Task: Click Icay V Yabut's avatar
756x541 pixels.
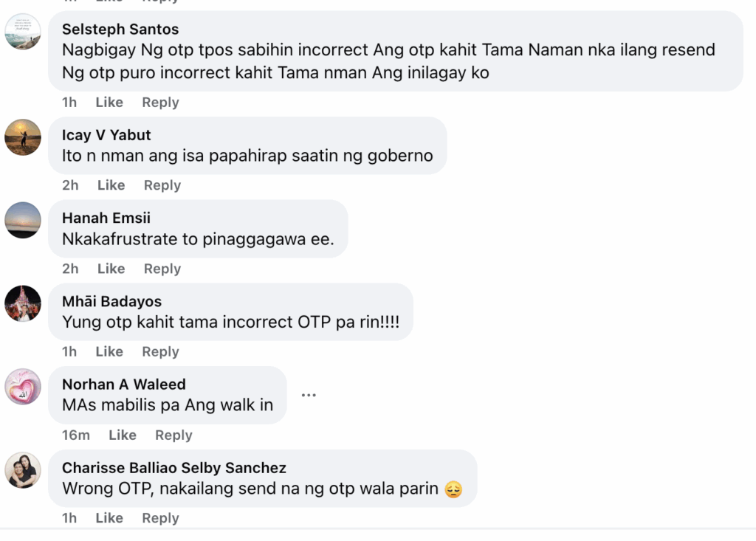Action: [x=23, y=137]
